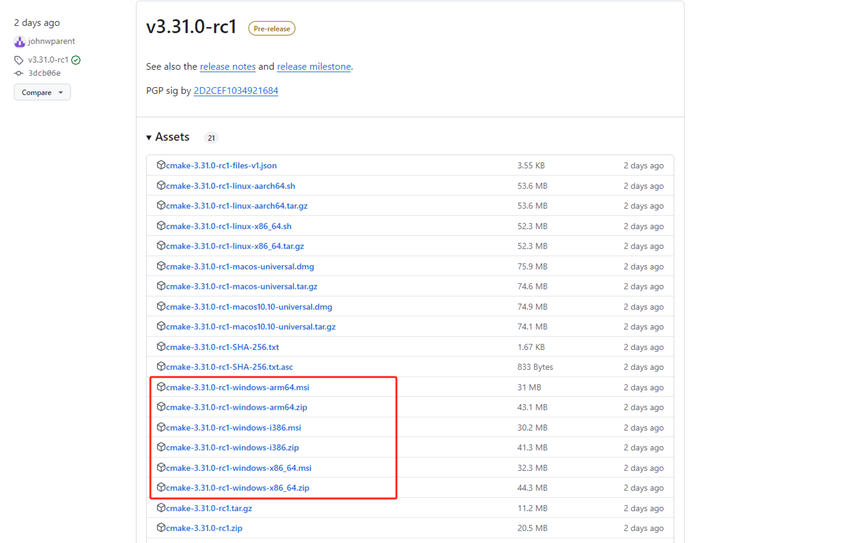
Task: Click the green verified checkmark icon
Action: click(x=76, y=60)
